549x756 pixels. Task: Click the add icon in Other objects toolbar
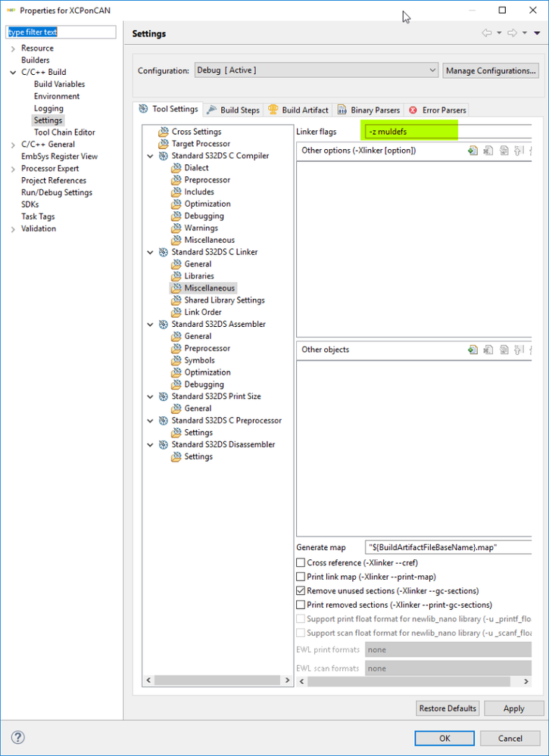coord(473,350)
